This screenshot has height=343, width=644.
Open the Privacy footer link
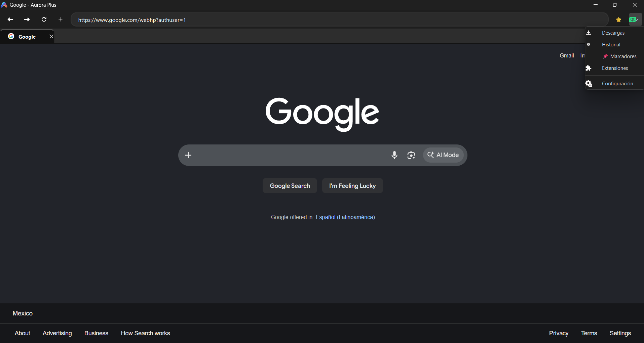[x=559, y=333]
